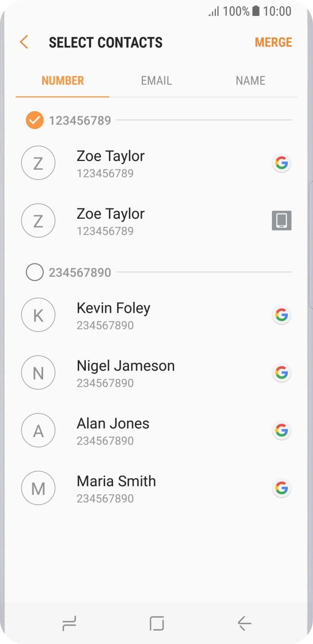This screenshot has width=313, height=644.
Task: Tap Google account icon beside Kevin Foley
Action: point(281,315)
